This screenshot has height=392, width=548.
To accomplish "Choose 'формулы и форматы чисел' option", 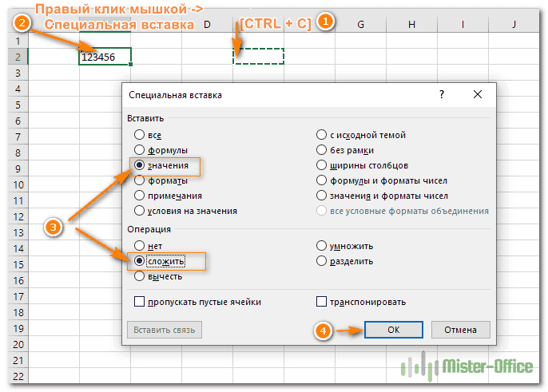I will click(322, 180).
